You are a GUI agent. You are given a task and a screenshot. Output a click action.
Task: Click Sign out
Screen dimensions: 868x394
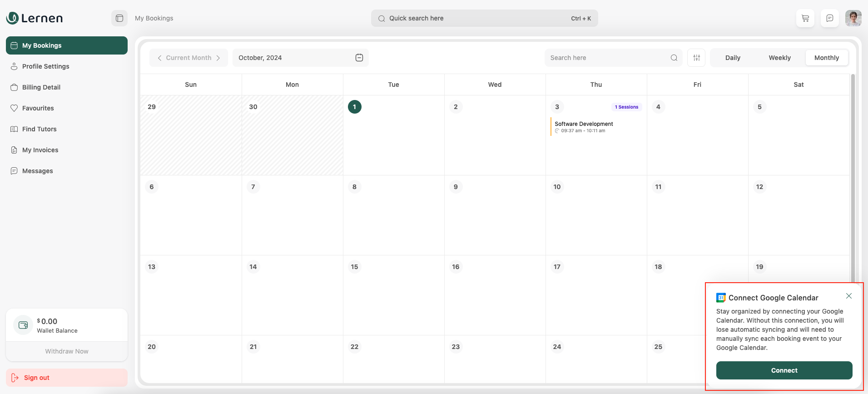[x=36, y=378]
